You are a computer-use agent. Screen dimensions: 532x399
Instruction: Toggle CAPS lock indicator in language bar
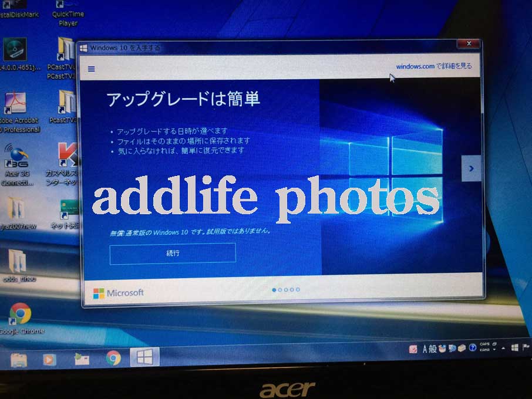(x=484, y=344)
